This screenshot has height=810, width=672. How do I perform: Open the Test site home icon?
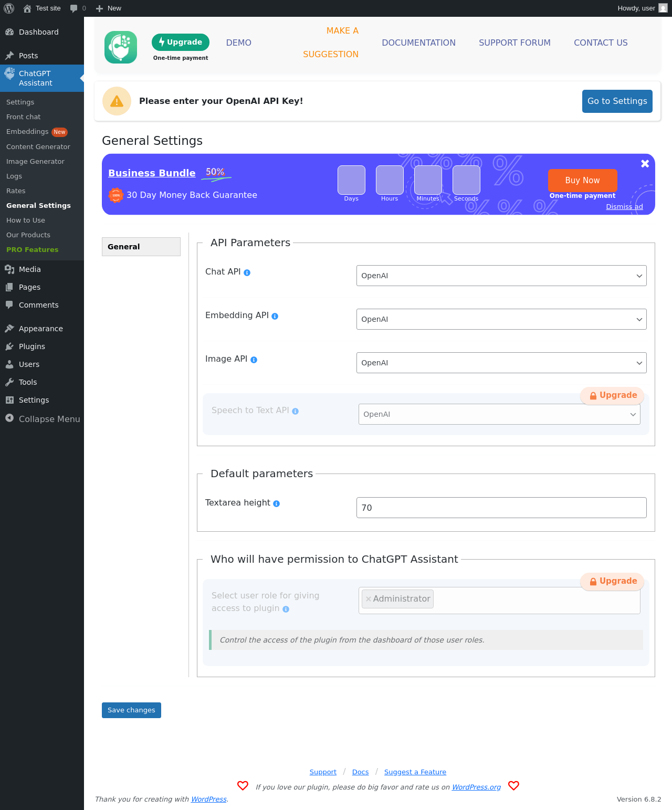pos(27,8)
